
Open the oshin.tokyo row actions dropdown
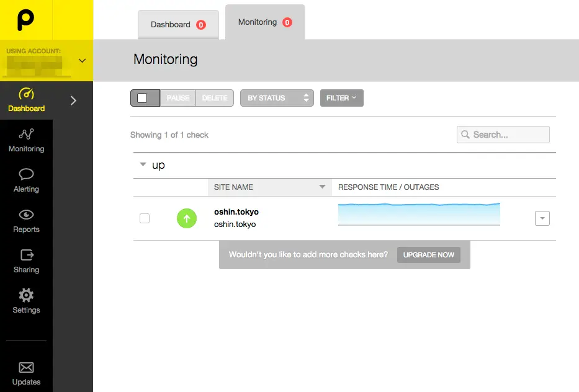(542, 218)
